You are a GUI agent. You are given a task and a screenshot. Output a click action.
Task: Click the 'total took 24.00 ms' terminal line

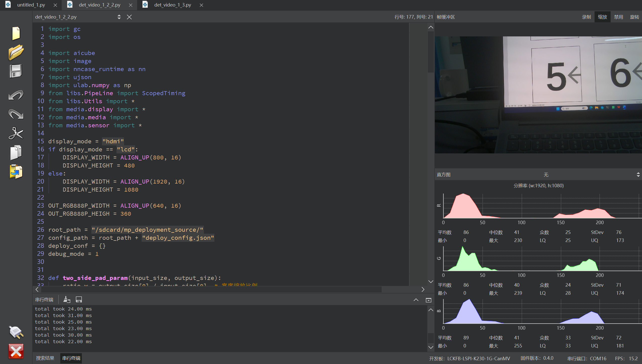coord(63,309)
